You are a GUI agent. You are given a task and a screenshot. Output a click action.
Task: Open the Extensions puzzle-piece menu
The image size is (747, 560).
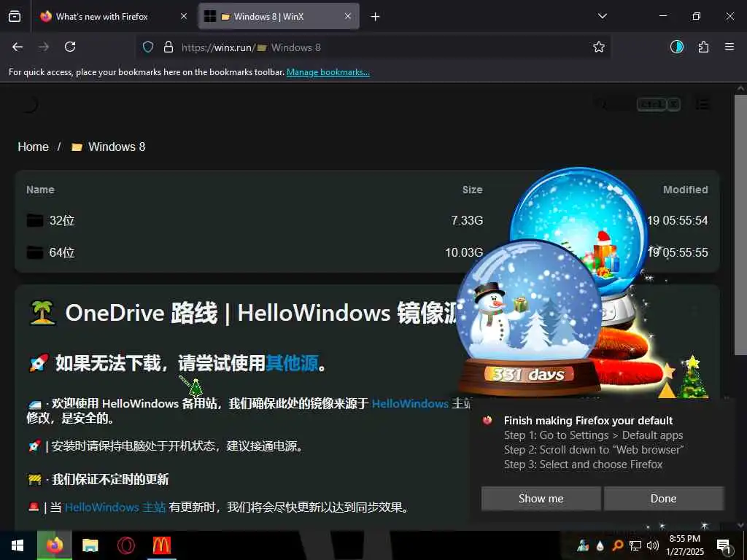[x=703, y=47]
